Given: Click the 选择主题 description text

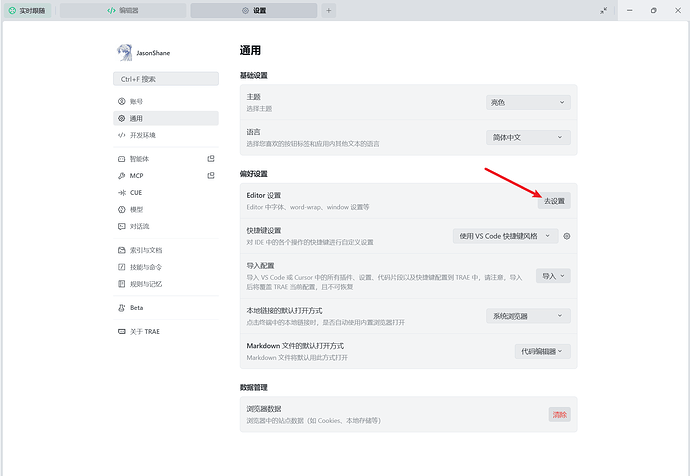Looking at the screenshot, I should point(259,109).
